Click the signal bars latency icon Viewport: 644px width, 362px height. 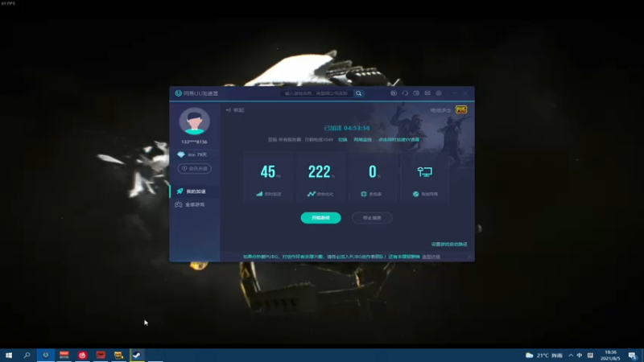coord(259,194)
